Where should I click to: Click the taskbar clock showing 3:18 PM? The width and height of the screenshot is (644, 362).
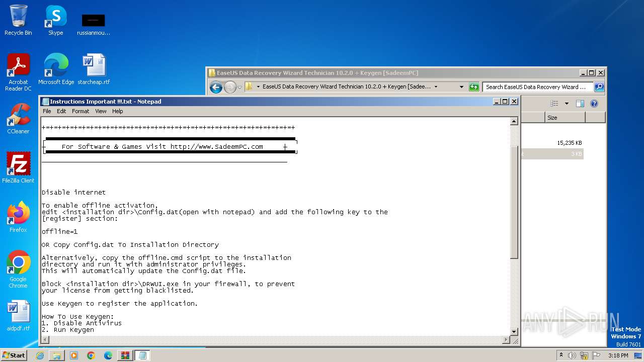[x=618, y=355]
